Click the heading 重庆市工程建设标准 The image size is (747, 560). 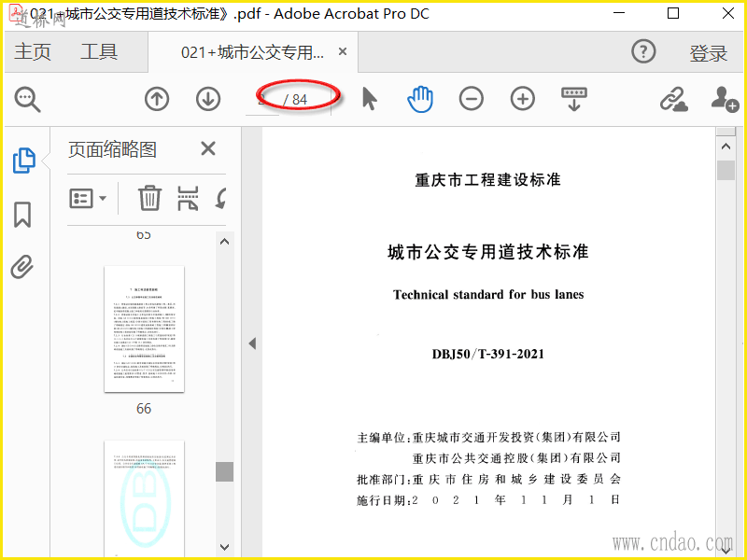(x=487, y=180)
